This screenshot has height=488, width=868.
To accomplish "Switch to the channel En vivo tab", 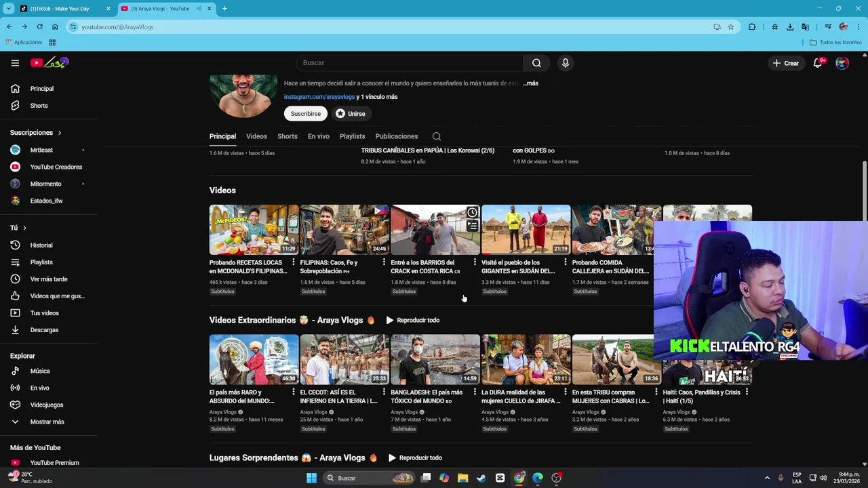I will click(319, 136).
